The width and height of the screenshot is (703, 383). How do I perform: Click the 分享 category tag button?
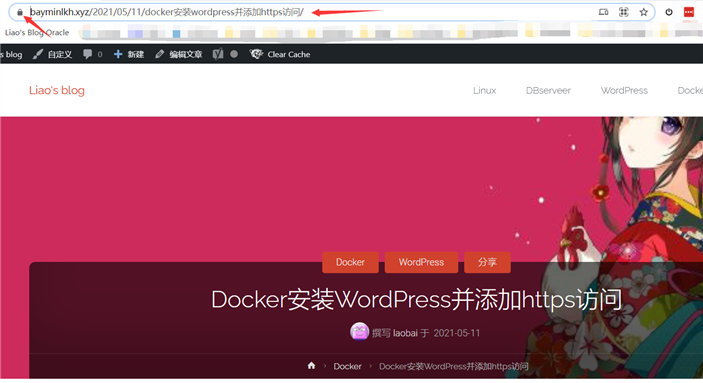pos(487,262)
